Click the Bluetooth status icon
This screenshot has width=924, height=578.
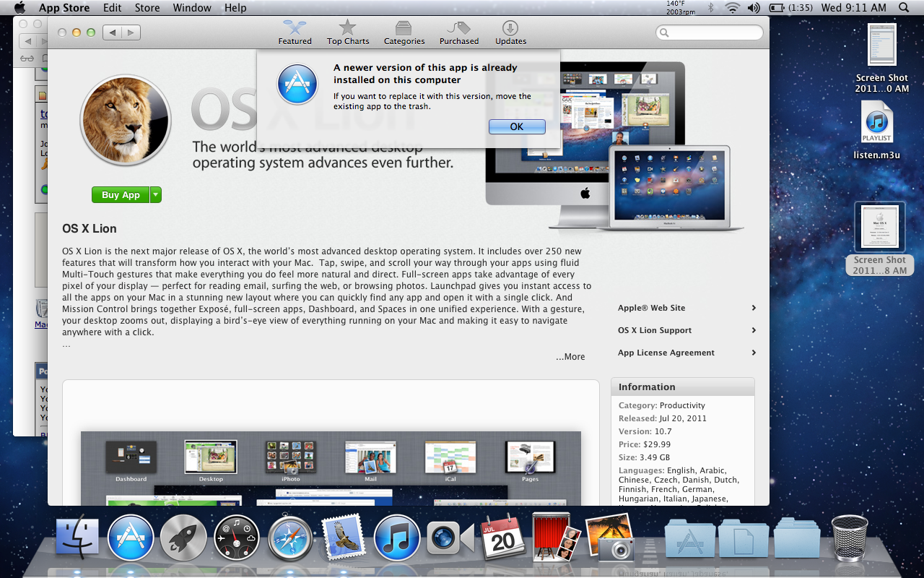710,7
